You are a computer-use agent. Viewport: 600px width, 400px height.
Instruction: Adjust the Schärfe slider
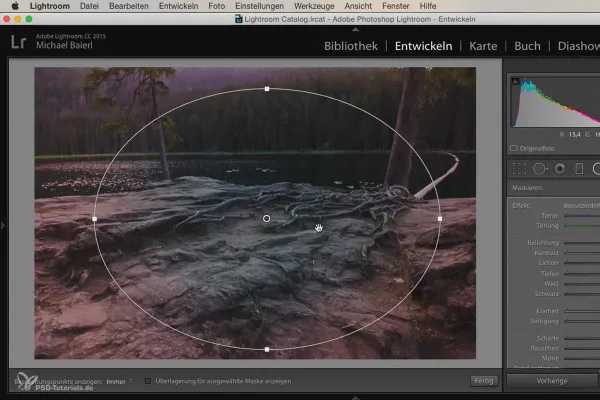pyautogui.click(x=582, y=338)
